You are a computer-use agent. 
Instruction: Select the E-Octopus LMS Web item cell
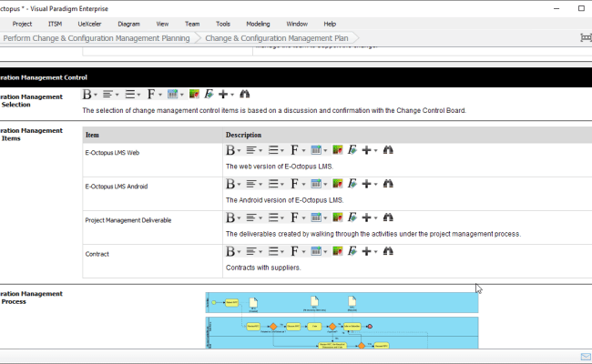click(x=152, y=160)
